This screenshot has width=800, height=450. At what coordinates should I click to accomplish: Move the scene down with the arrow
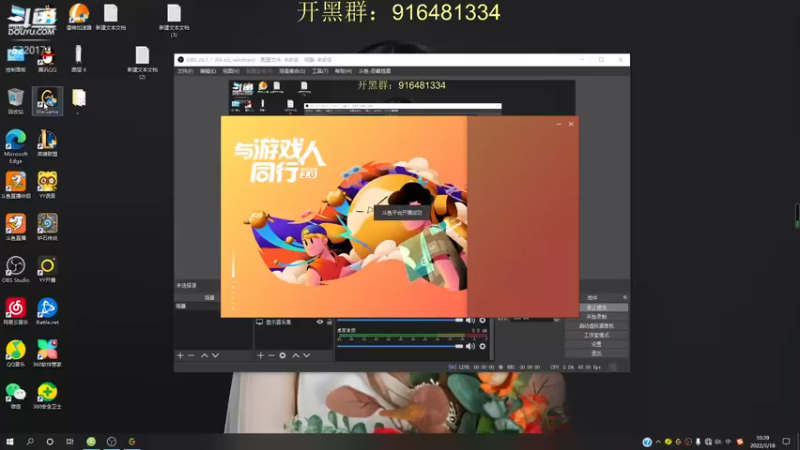[x=215, y=355]
